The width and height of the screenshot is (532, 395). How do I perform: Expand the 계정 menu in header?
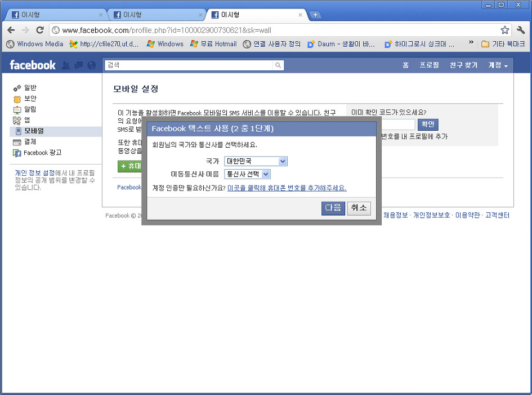click(x=498, y=65)
